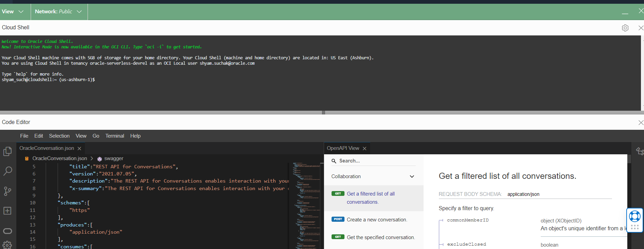Open the Code Editor settings gear at bottom

point(7,245)
